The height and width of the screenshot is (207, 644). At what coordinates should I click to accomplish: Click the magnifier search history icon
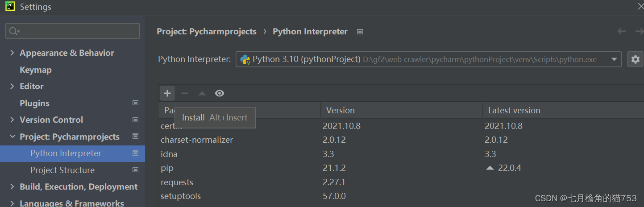14,31
